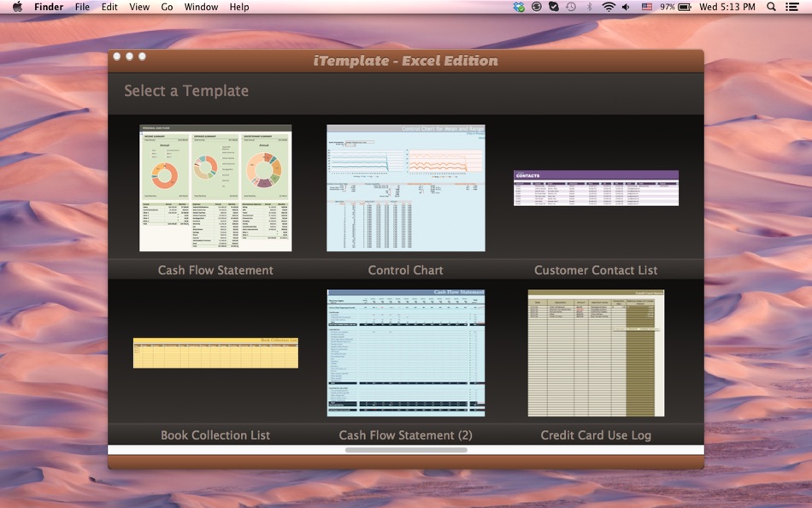This screenshot has height=508, width=812.
Task: Open the File menu
Action: click(82, 7)
